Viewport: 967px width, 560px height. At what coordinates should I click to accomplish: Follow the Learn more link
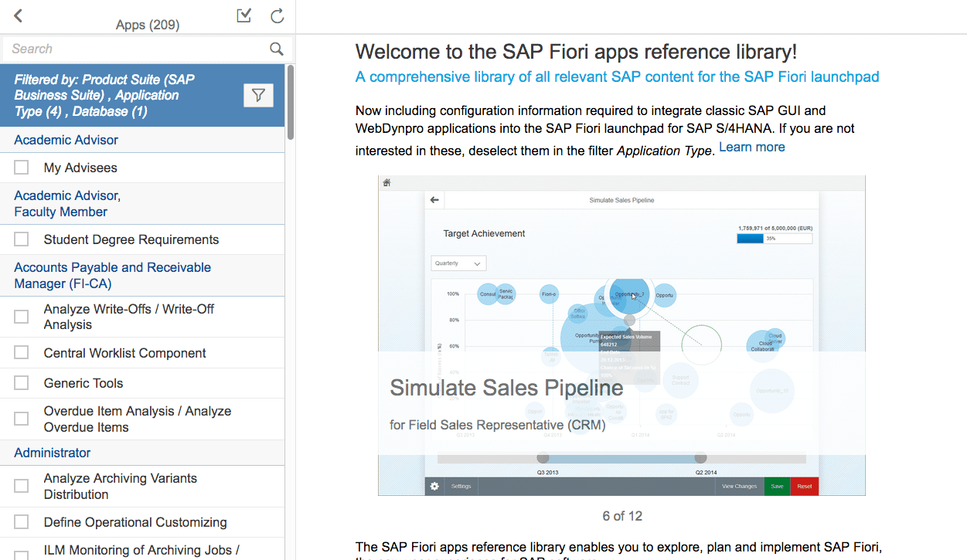pos(751,147)
